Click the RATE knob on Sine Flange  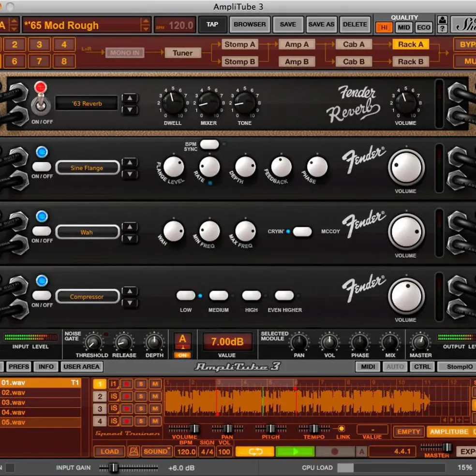click(209, 167)
